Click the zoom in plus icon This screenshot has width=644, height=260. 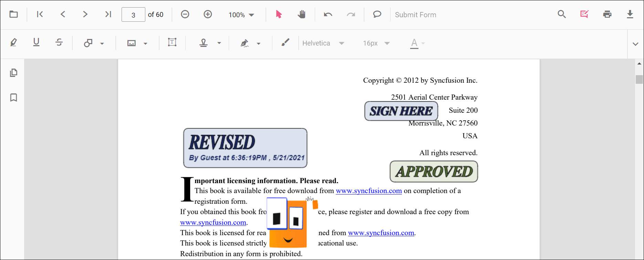tap(208, 14)
